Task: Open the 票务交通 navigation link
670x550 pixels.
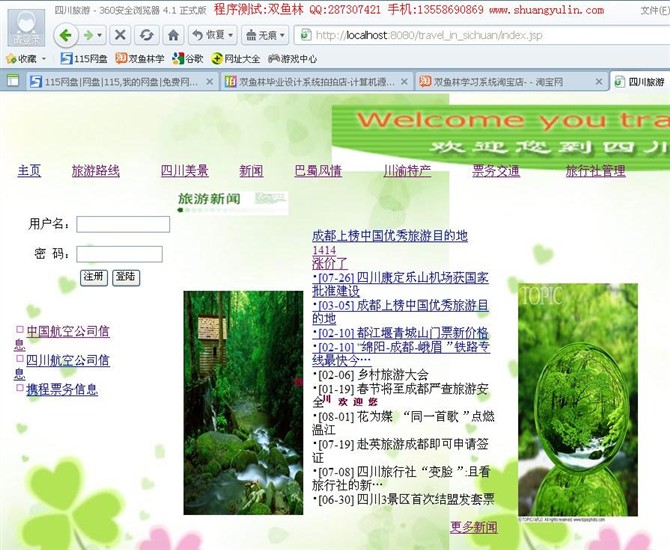Action: coord(496,171)
